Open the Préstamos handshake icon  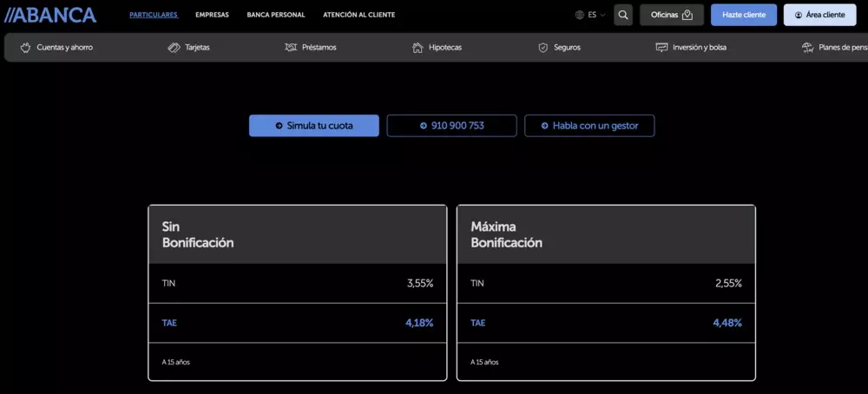click(291, 48)
